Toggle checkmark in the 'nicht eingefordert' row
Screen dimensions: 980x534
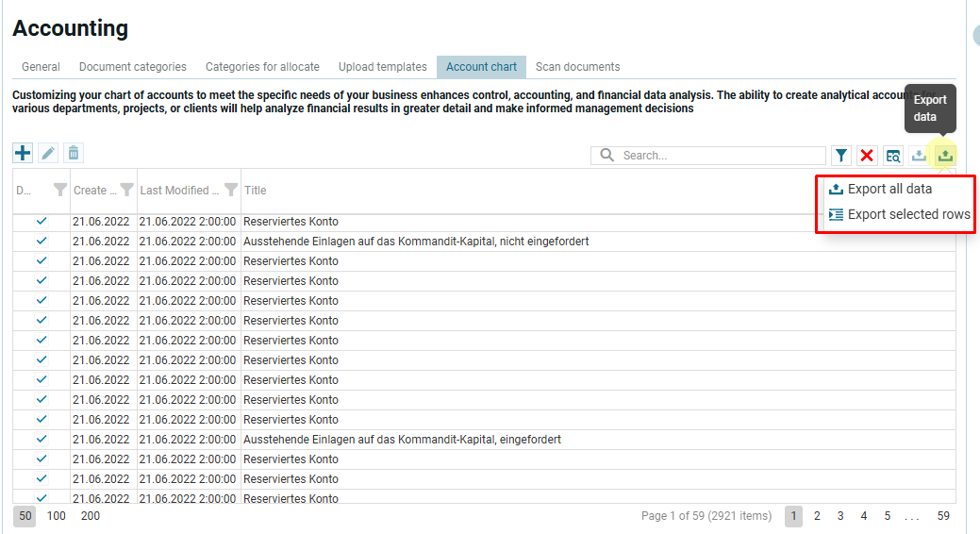coord(42,241)
